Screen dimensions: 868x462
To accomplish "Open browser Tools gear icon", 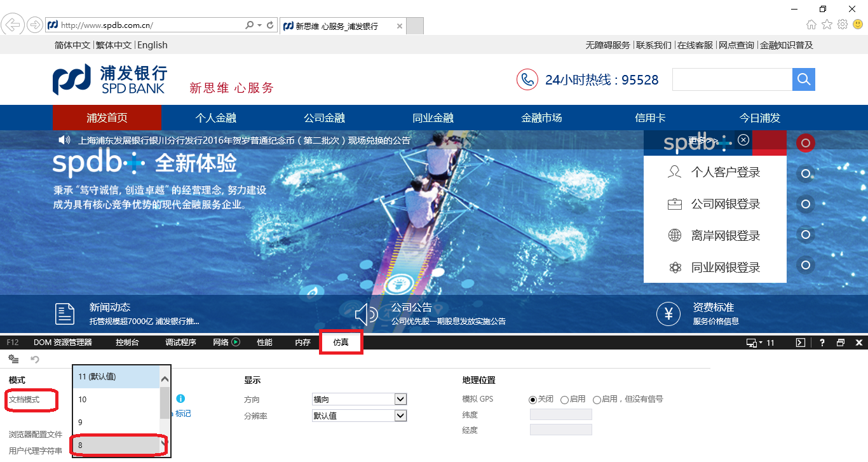I will point(843,25).
